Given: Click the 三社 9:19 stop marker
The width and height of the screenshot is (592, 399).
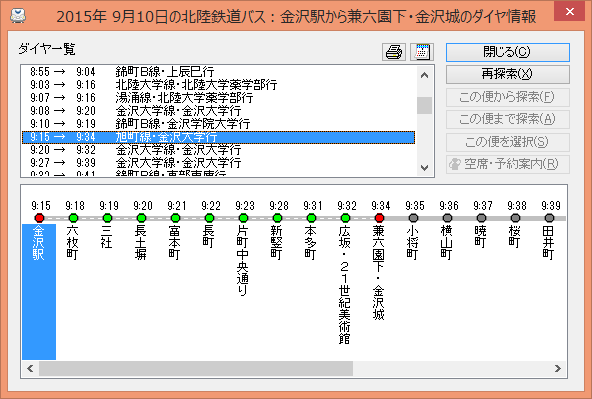Looking at the screenshot, I should click(x=107, y=218).
